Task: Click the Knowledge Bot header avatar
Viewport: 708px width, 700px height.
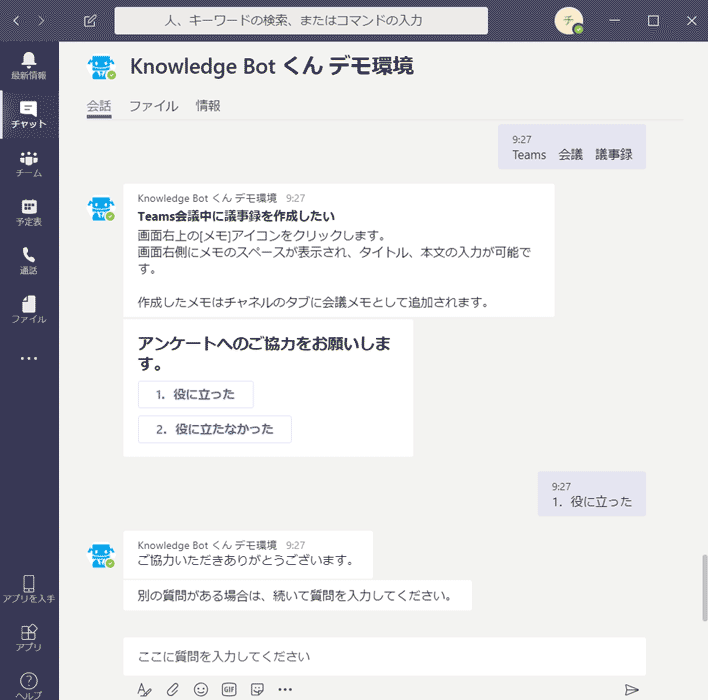Action: click(x=101, y=68)
